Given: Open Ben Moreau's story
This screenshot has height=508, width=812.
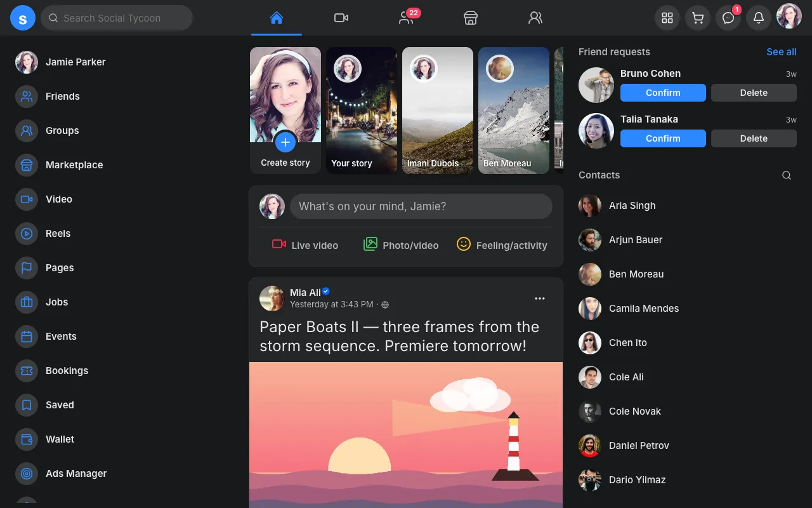Looking at the screenshot, I should point(514,110).
